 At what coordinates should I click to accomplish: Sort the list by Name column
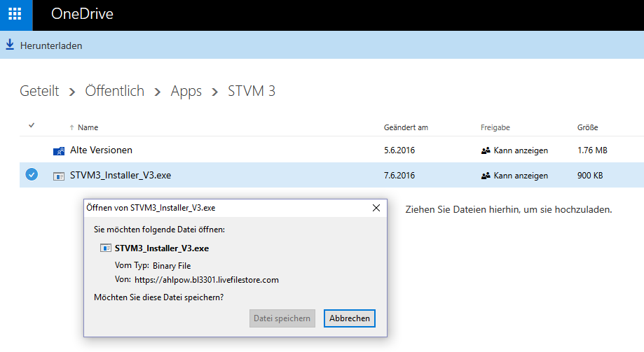(88, 128)
